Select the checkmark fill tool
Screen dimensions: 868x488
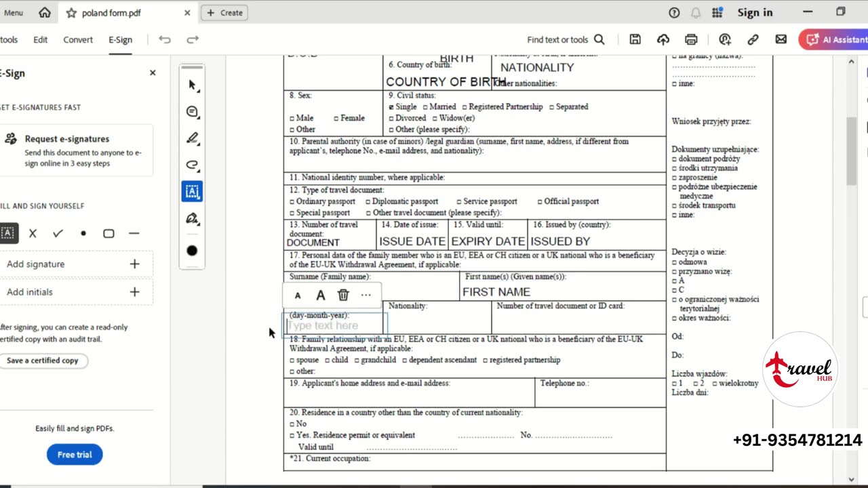click(x=58, y=233)
